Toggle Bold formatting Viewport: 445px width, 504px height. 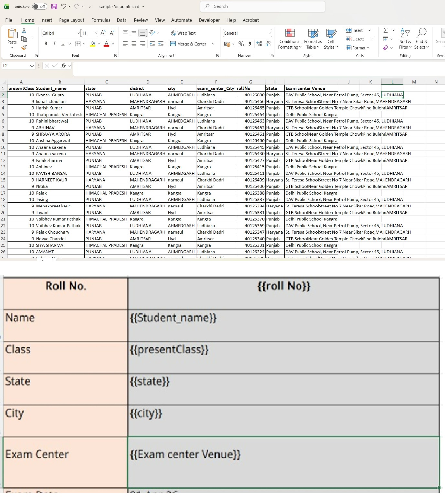pos(46,44)
